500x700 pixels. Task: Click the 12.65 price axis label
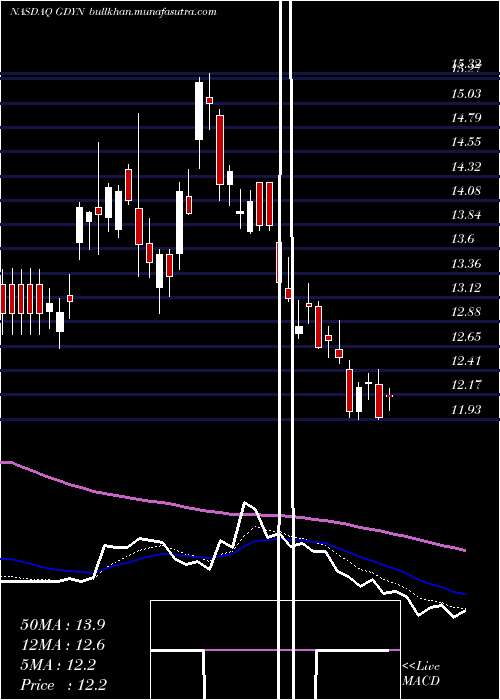466,336
